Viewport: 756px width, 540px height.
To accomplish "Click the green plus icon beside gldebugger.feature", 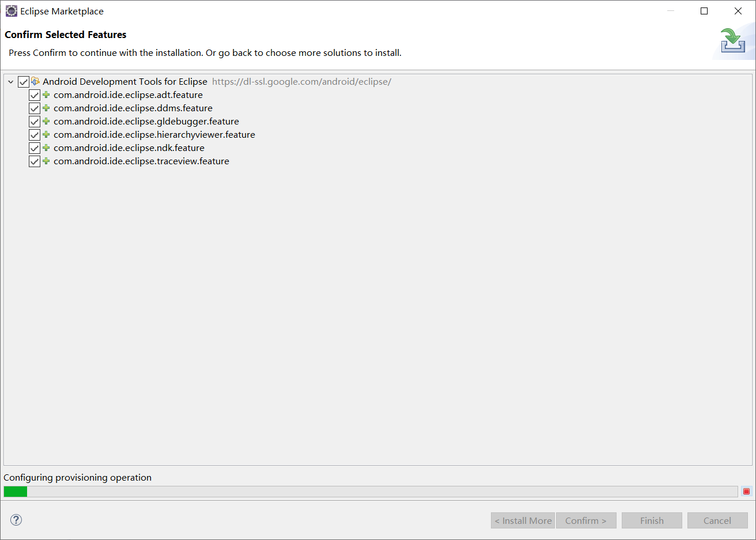I will pos(46,121).
